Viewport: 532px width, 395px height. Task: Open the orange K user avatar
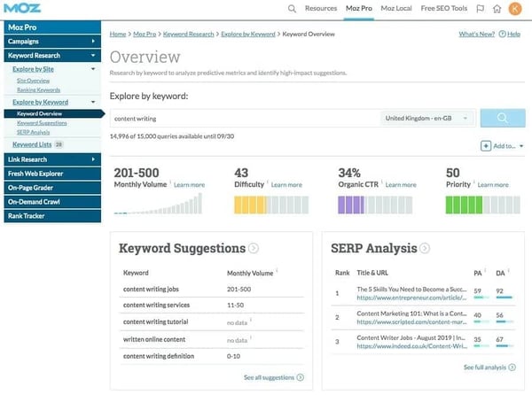pos(515,9)
